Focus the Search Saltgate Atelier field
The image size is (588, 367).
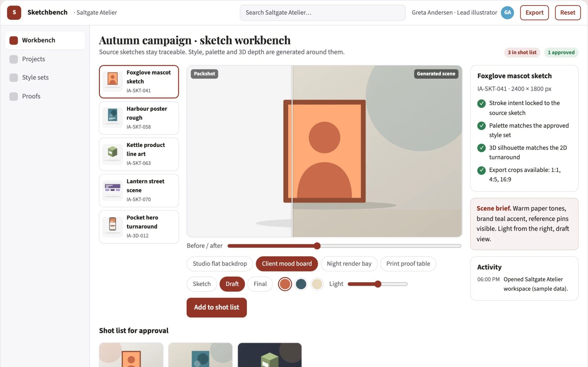(323, 12)
